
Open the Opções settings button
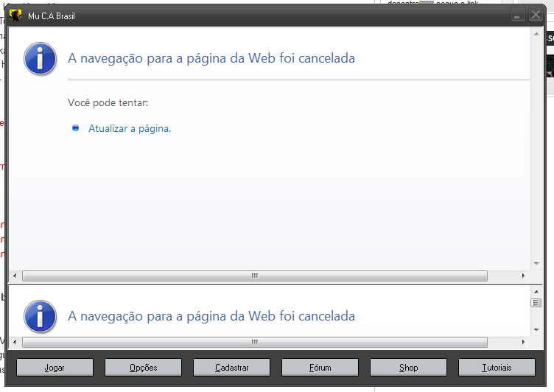[x=143, y=367]
